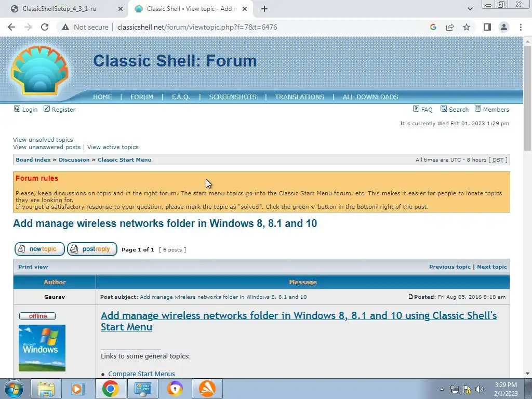Open the HOME navigation item
Viewport: 532px width, 399px height.
(102, 97)
